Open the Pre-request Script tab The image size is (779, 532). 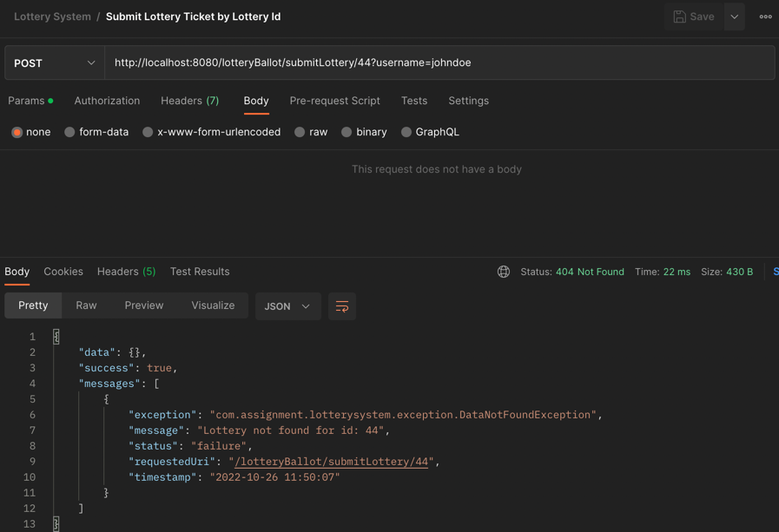click(335, 101)
